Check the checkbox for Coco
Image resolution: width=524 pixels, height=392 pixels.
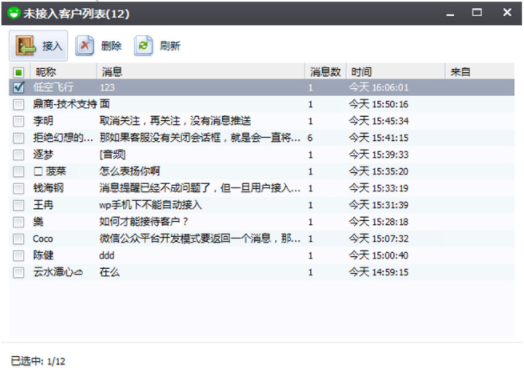click(x=19, y=239)
